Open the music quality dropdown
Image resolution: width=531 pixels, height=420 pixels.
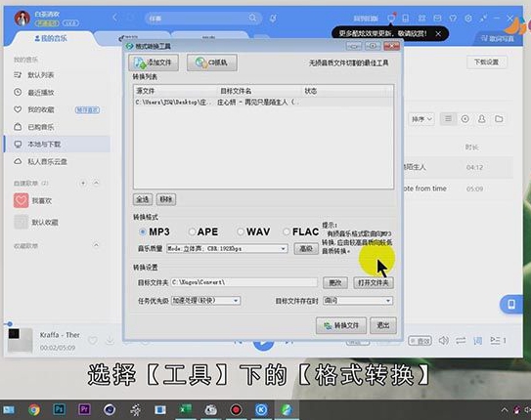coord(227,248)
